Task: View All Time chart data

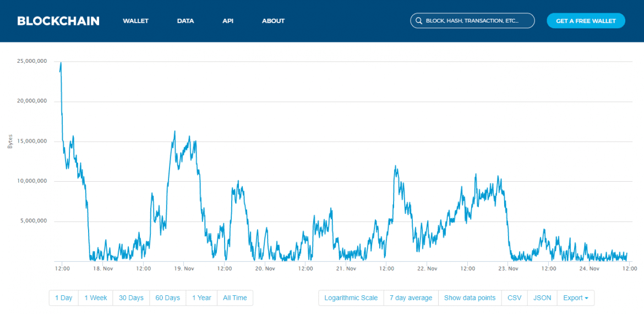Action: tap(235, 298)
